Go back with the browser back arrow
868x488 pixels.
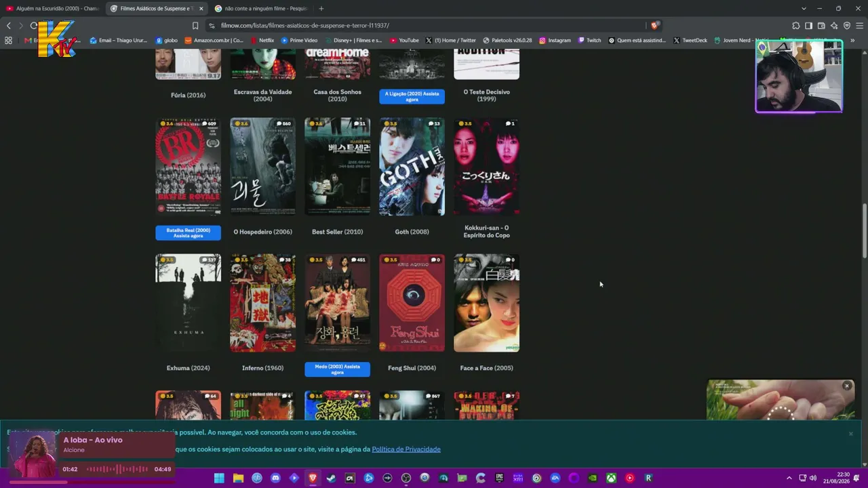[x=8, y=26]
